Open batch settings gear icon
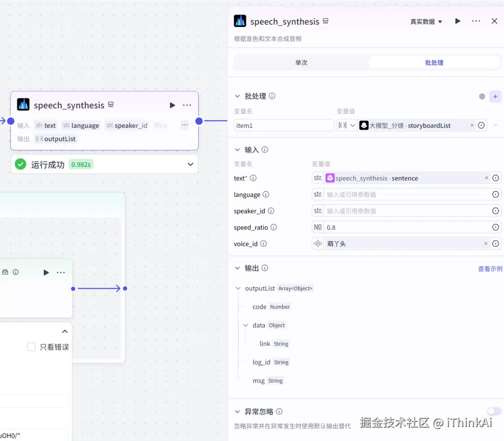504x441 pixels. (x=482, y=96)
